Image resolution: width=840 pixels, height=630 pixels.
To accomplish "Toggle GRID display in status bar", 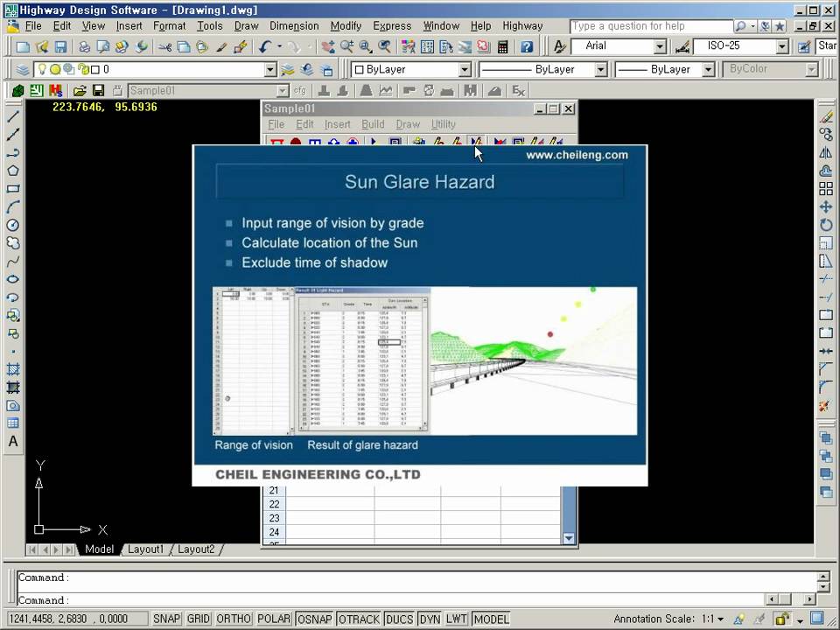I will pyautogui.click(x=199, y=619).
